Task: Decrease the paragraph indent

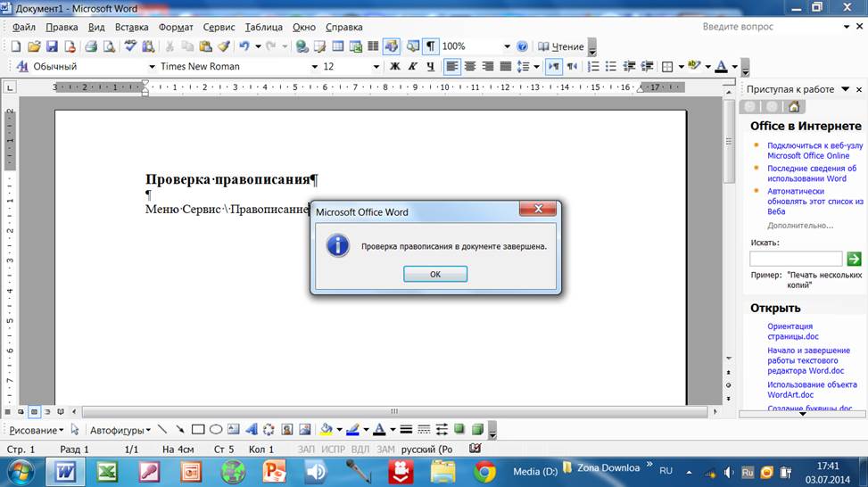Action: 629,66
